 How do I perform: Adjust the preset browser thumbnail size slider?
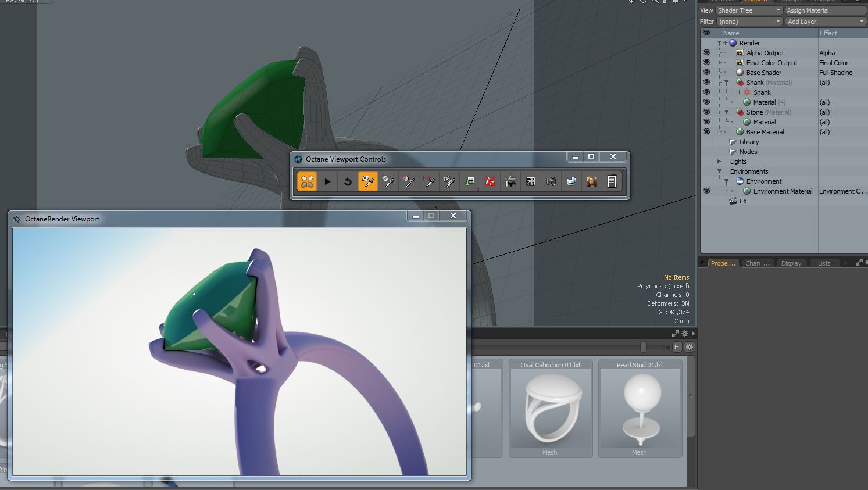coord(643,347)
